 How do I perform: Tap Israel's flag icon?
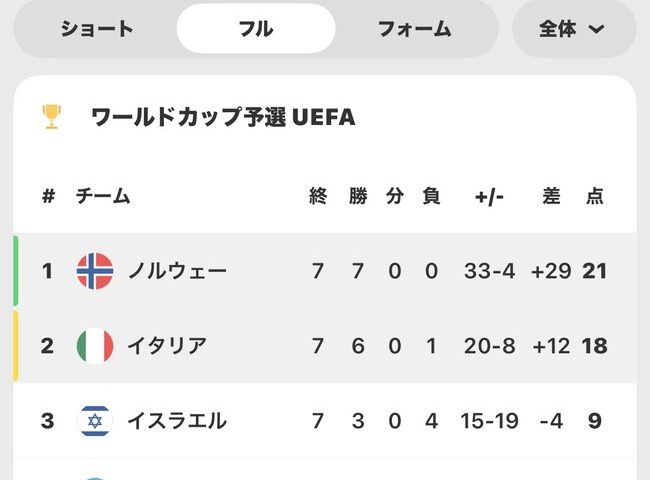(95, 421)
